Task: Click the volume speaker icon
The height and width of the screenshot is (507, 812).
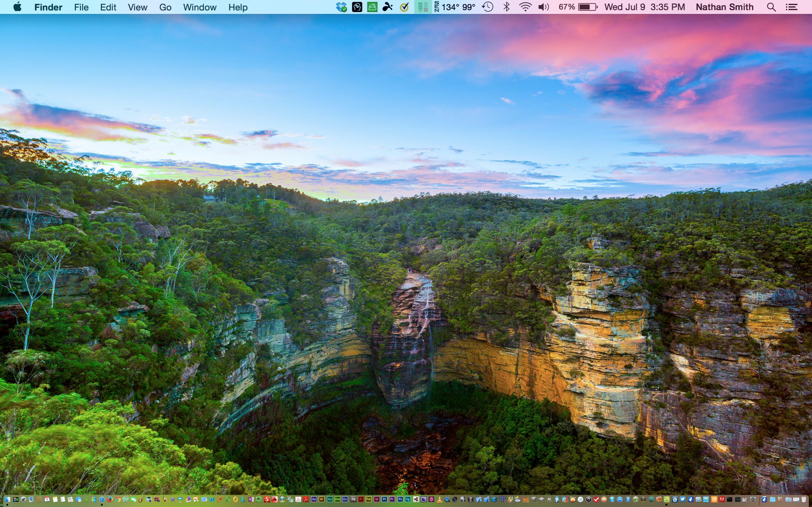Action: pyautogui.click(x=543, y=7)
